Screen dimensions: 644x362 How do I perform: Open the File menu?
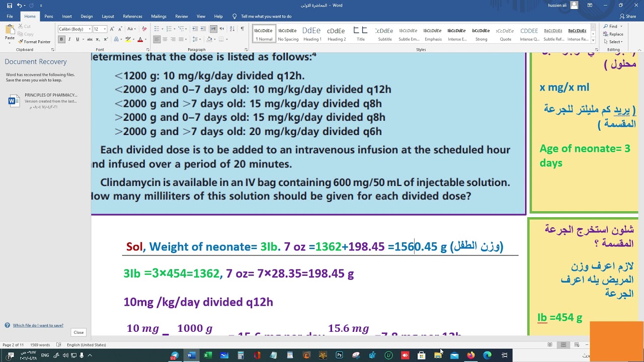pos(10,17)
